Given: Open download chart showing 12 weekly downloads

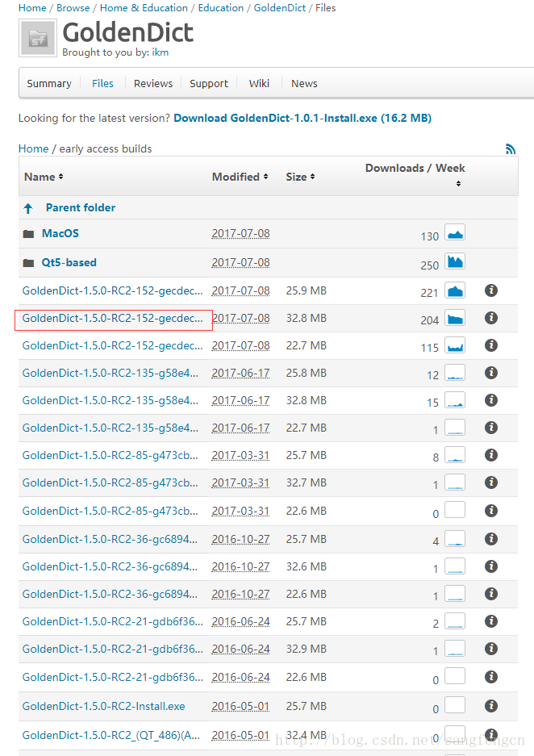Looking at the screenshot, I should tap(455, 373).
